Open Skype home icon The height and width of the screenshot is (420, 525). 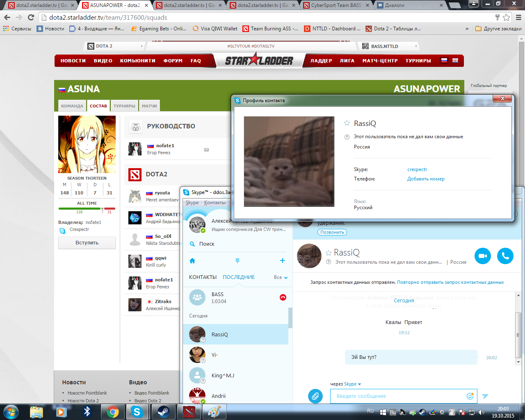tap(192, 261)
